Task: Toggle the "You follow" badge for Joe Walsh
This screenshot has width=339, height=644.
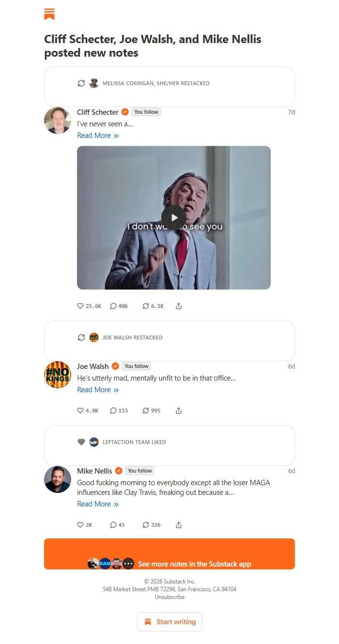Action: click(136, 366)
